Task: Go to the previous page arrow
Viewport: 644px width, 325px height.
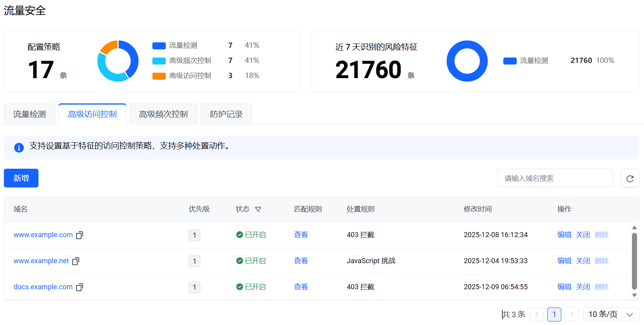Action: pos(537,315)
